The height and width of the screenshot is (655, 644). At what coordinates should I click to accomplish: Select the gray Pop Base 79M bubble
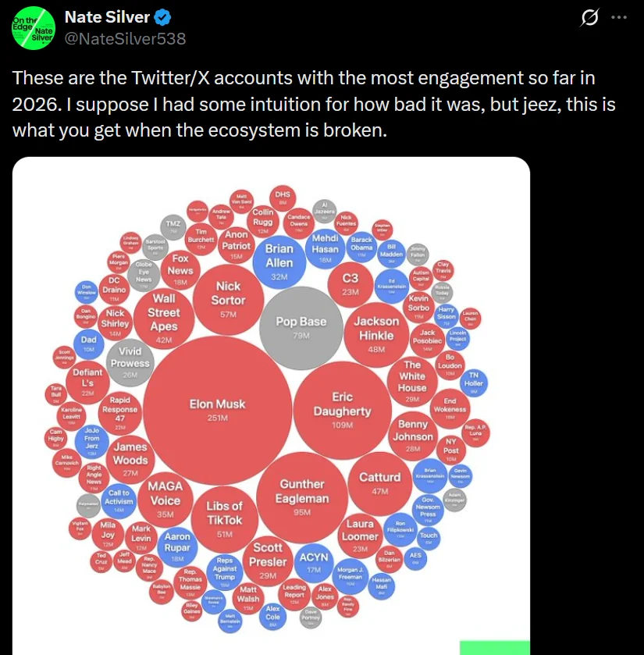[301, 326]
